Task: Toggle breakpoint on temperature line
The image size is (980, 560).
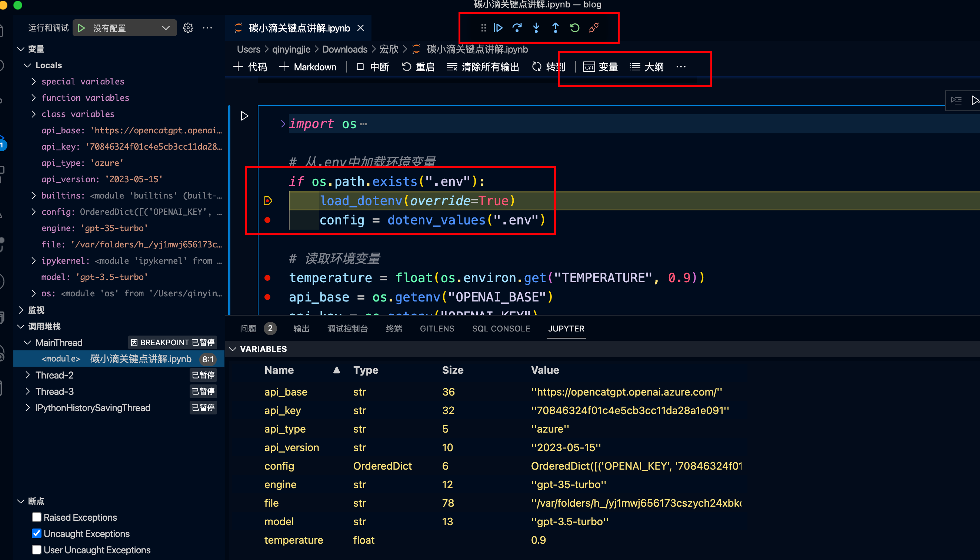Action: pos(268,278)
